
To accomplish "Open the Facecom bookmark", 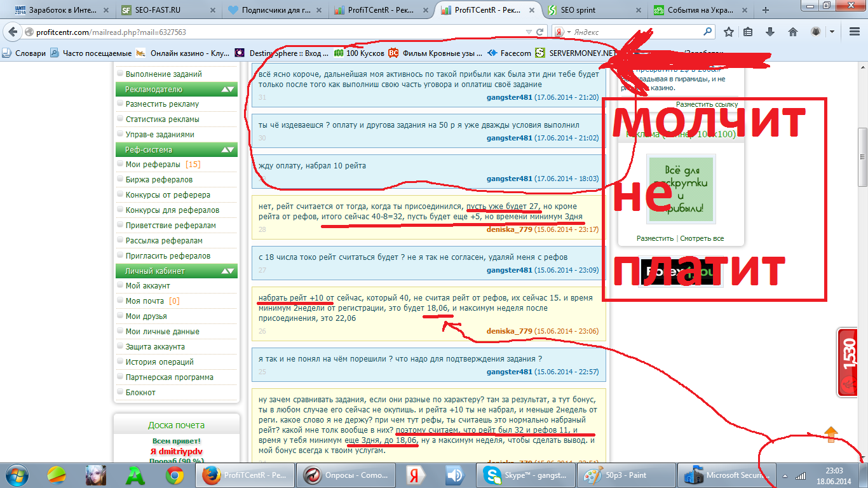I will coord(509,53).
